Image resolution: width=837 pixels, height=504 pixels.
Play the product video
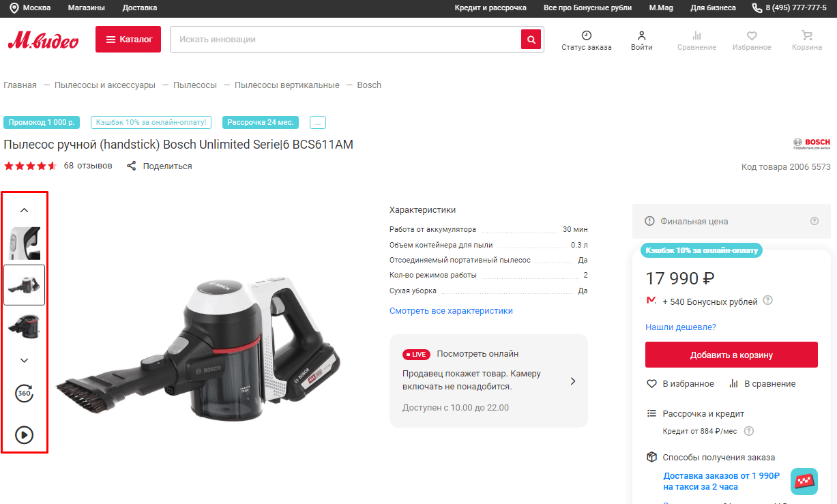click(25, 435)
